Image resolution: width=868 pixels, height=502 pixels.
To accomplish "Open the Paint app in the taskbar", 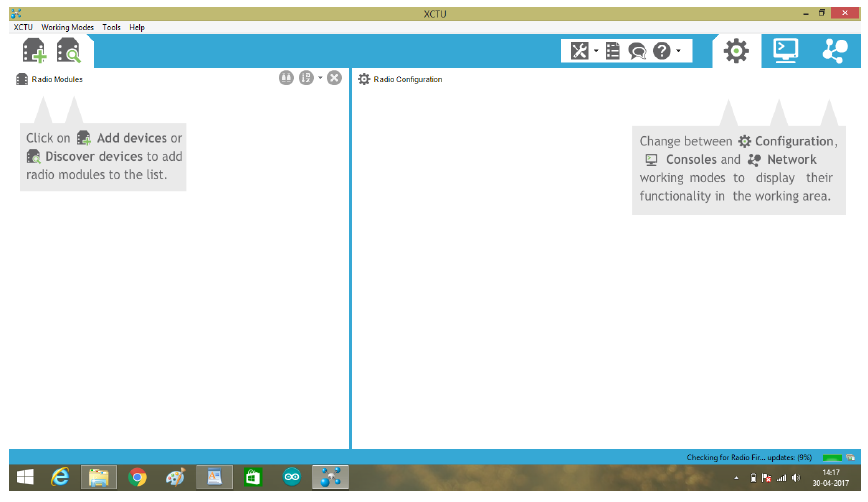I will (x=175, y=477).
